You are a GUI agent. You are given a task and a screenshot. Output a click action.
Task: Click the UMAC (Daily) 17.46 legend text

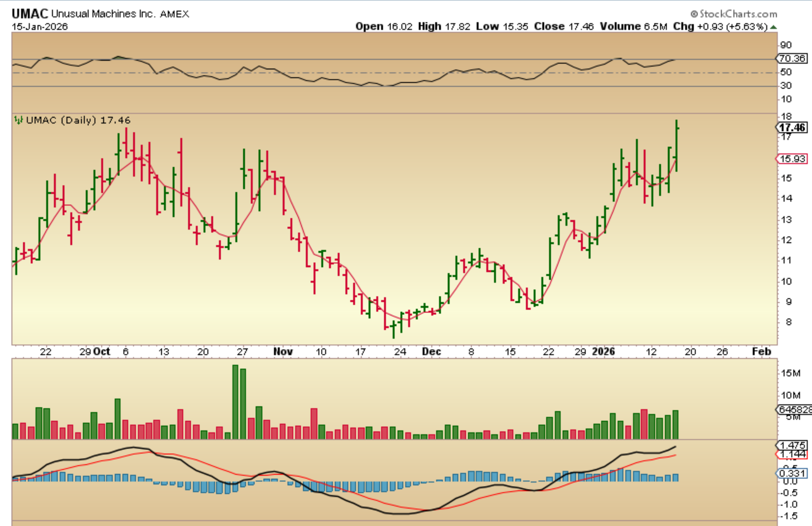coord(78,120)
